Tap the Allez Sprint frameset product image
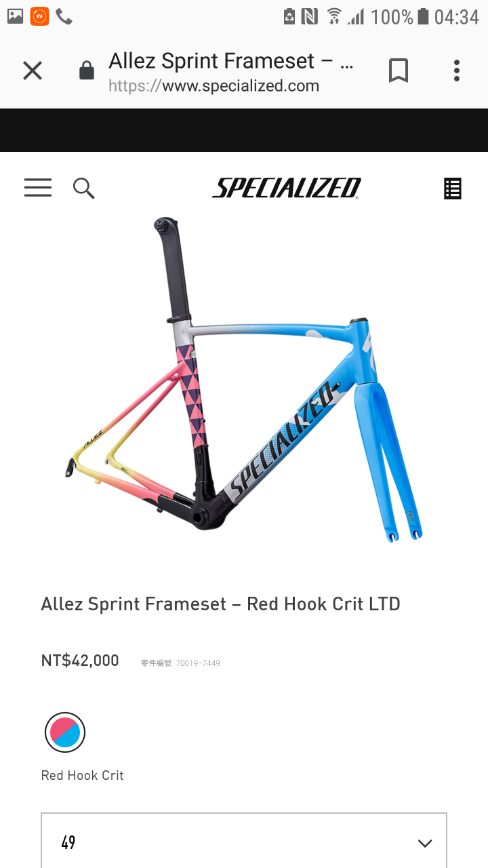Screen dimensions: 488x868 (244, 380)
